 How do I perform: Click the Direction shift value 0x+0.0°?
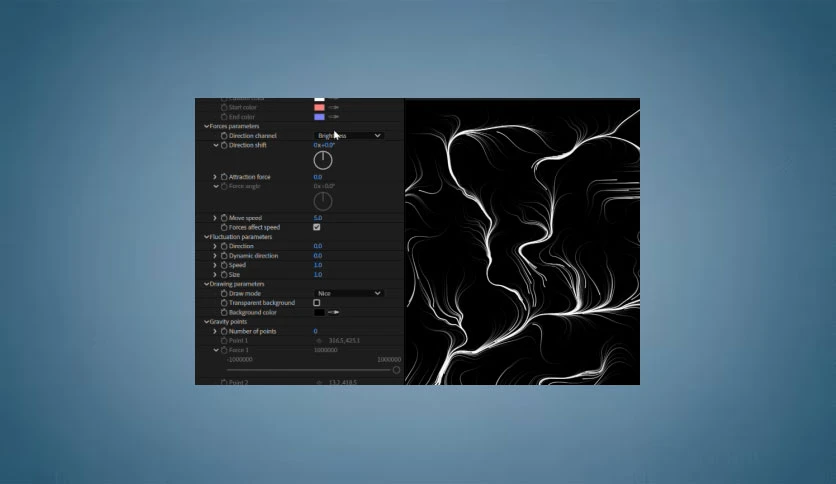324,145
